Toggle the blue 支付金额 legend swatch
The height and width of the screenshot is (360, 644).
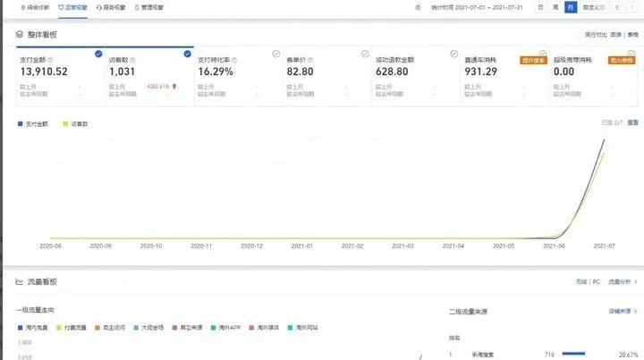point(20,124)
